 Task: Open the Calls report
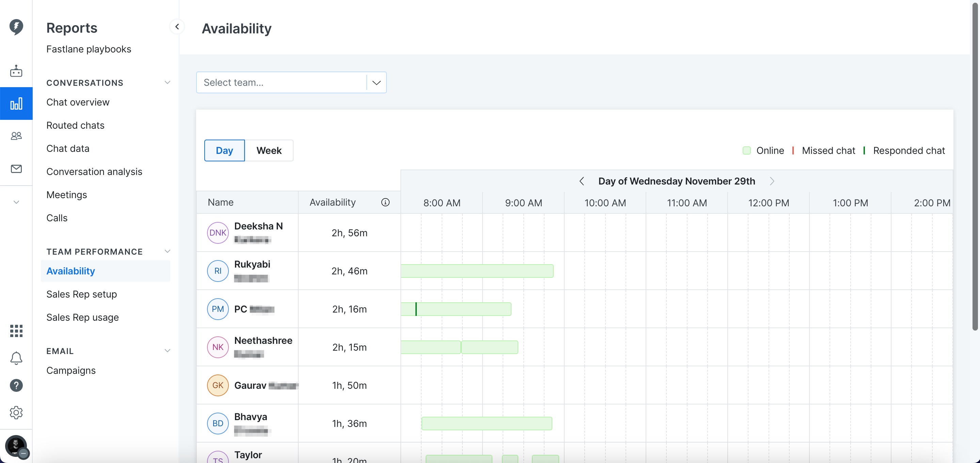[57, 218]
